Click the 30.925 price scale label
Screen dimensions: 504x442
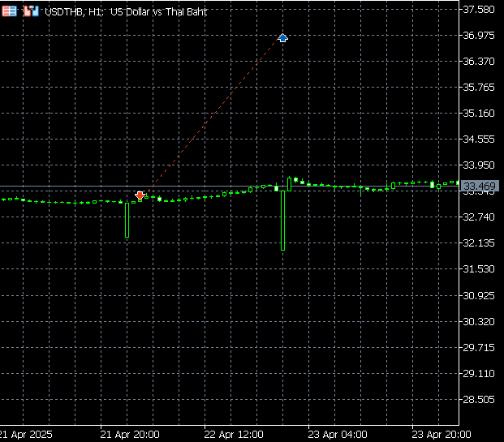479,295
